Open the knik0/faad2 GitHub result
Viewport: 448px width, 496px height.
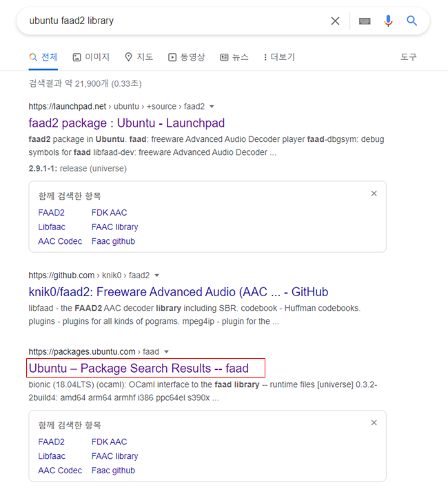coord(179,292)
